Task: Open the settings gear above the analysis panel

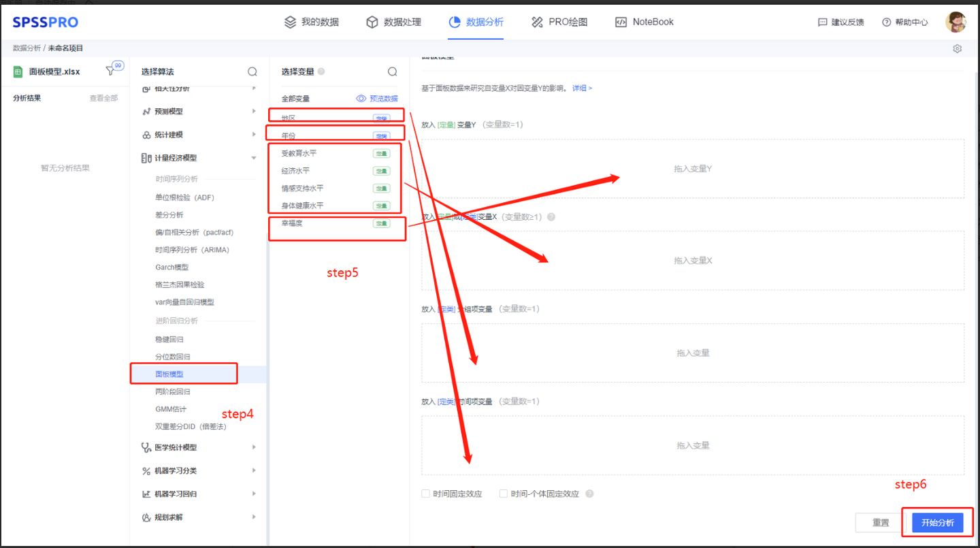Action: point(957,48)
